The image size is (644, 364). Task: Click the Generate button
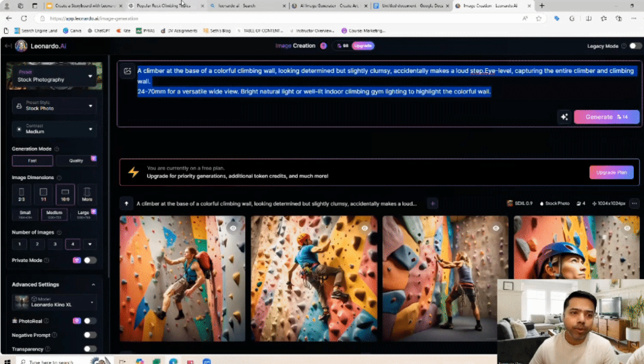[x=606, y=117]
